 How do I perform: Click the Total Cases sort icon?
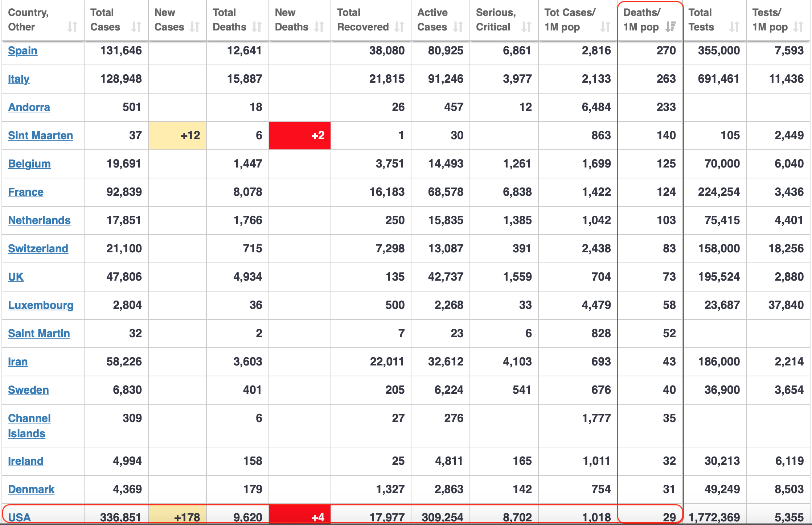point(136,27)
